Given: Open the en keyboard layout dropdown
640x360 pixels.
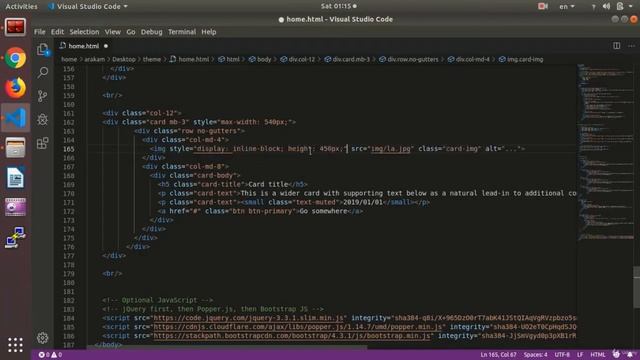Looking at the screenshot, I should (567, 6).
